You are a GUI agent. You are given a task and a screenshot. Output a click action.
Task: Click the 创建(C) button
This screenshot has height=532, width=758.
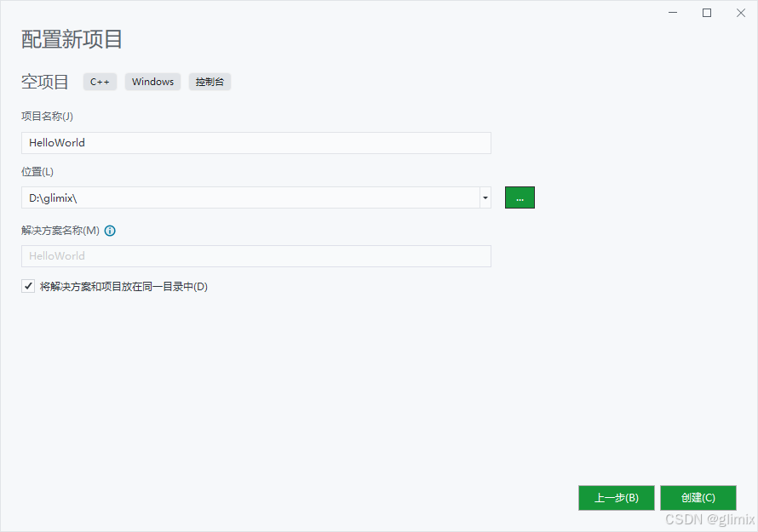698,498
